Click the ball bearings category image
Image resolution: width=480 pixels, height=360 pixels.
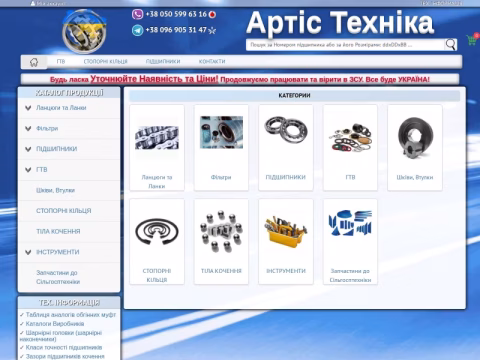pos(286,129)
